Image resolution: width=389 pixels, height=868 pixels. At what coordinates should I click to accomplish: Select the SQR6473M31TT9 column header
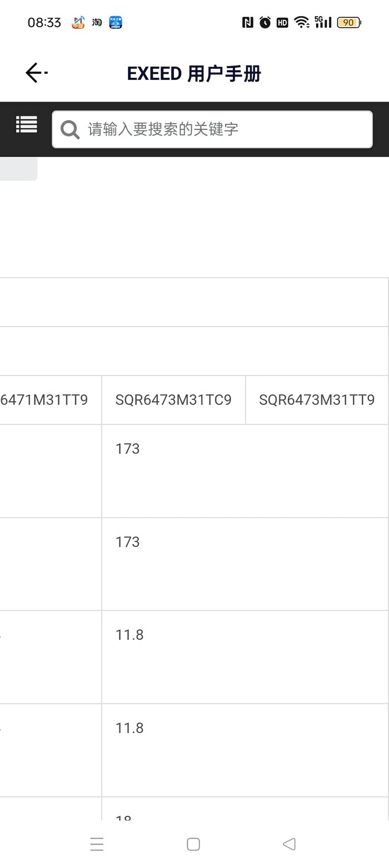317,400
